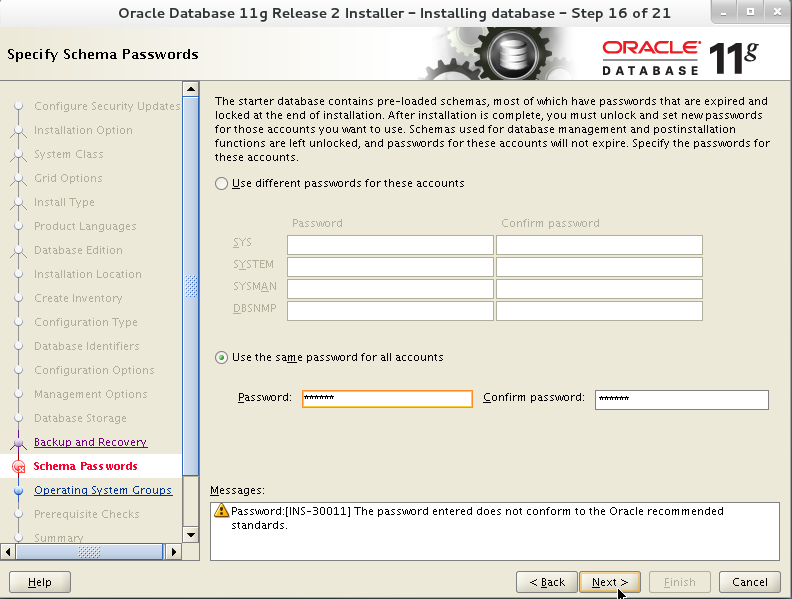Proceed with the Next button
This screenshot has height=599, width=792.
click(x=610, y=582)
